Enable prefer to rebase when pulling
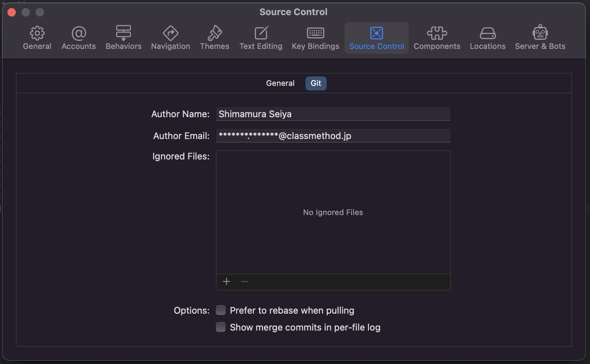This screenshot has width=590, height=364. (x=221, y=310)
